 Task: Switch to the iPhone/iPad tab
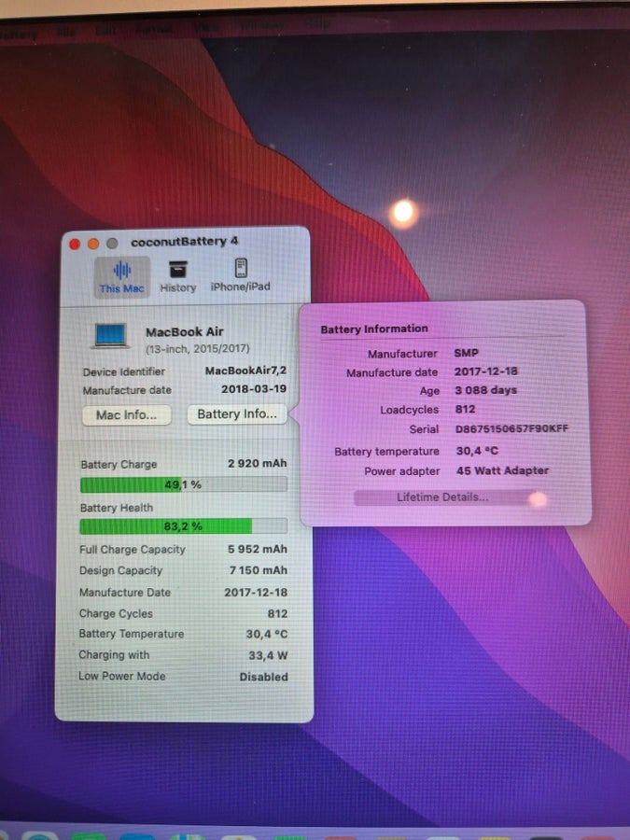pyautogui.click(x=241, y=275)
